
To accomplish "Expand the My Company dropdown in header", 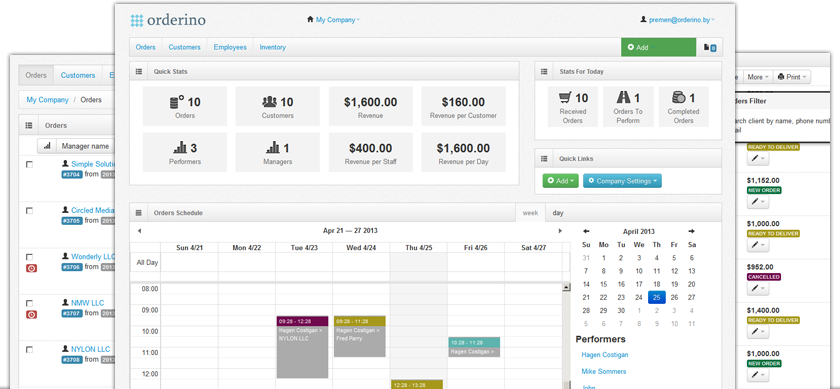I will tap(338, 20).
